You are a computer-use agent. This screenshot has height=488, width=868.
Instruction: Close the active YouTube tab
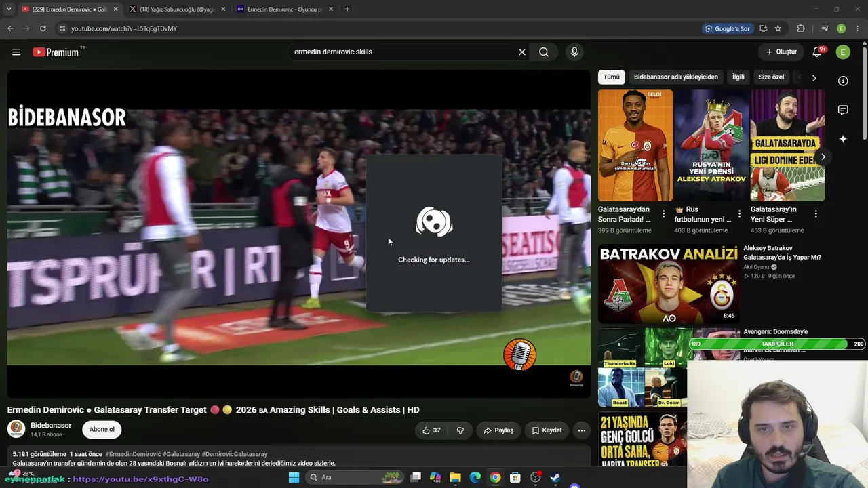tap(115, 9)
